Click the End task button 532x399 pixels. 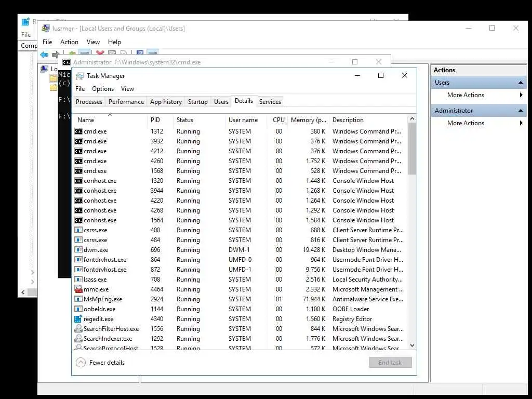(x=390, y=362)
